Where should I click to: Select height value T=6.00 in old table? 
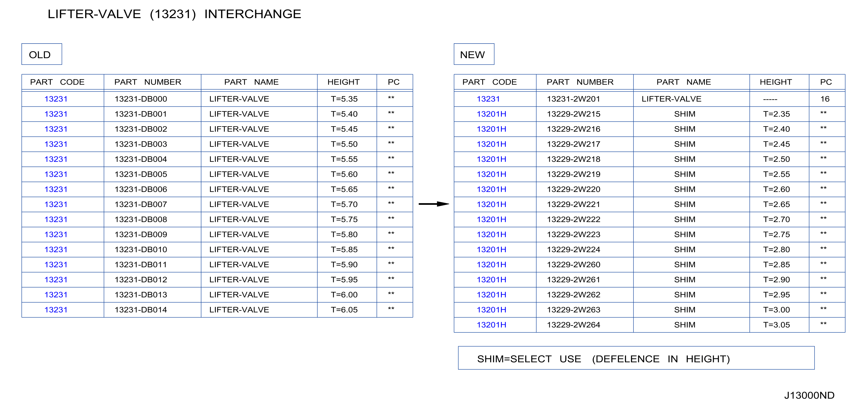coord(344,295)
